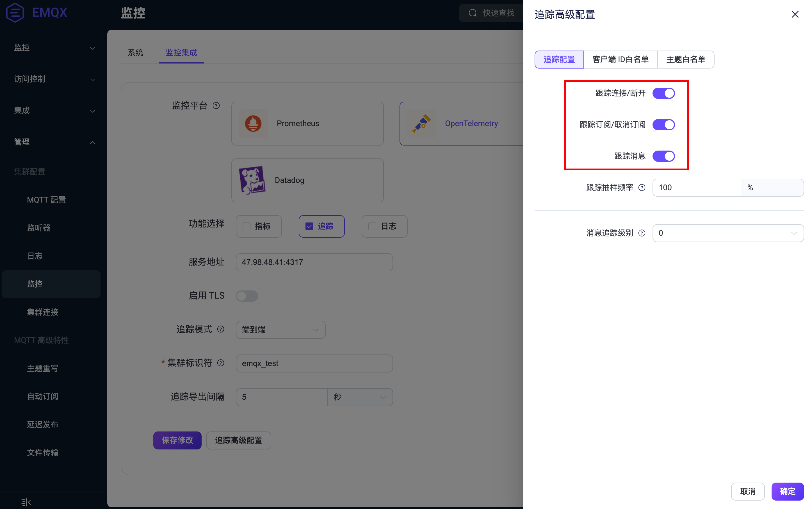Click the Prometheus flame icon
Screen dimensions: 812x509
coord(253,124)
